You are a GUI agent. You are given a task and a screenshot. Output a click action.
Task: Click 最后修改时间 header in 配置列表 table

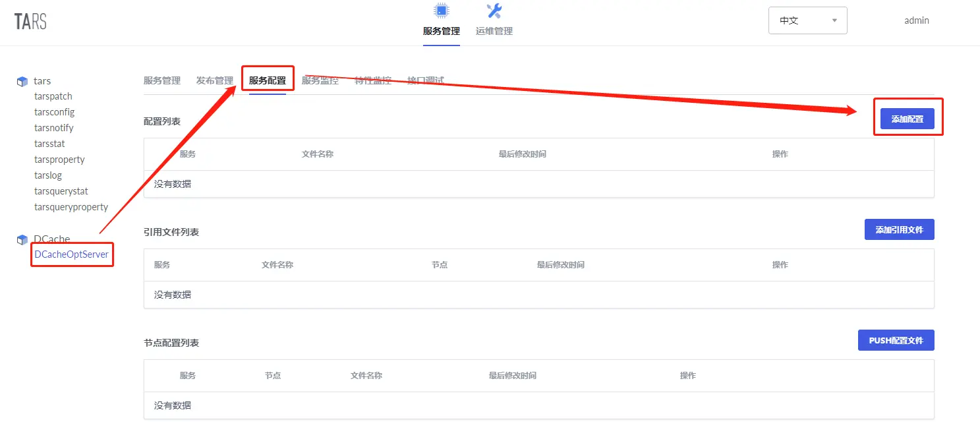[522, 154]
